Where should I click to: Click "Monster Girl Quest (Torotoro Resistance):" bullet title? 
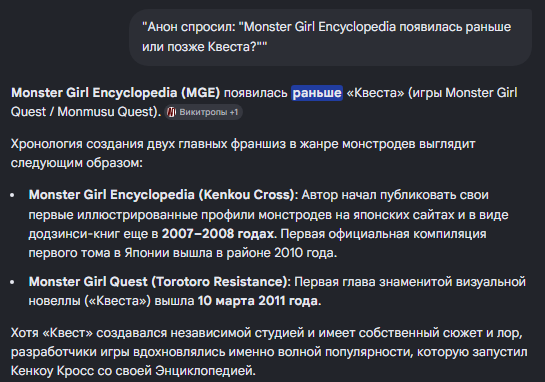click(x=159, y=282)
